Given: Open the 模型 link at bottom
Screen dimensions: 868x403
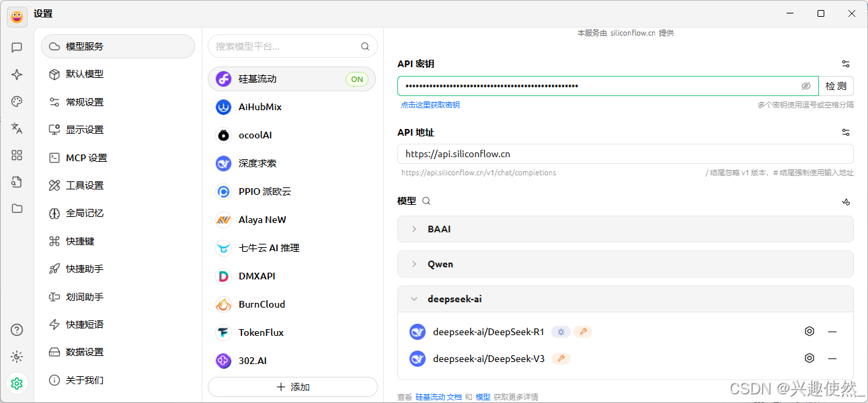Looking at the screenshot, I should pyautogui.click(x=483, y=397).
